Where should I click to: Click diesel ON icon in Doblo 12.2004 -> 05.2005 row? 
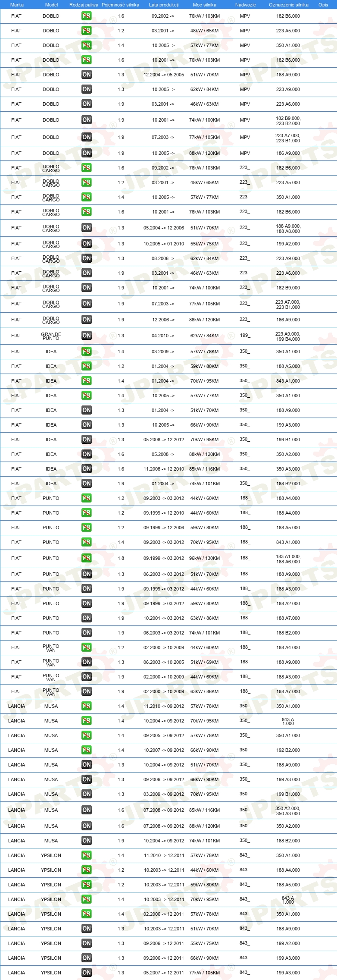pos(87,75)
